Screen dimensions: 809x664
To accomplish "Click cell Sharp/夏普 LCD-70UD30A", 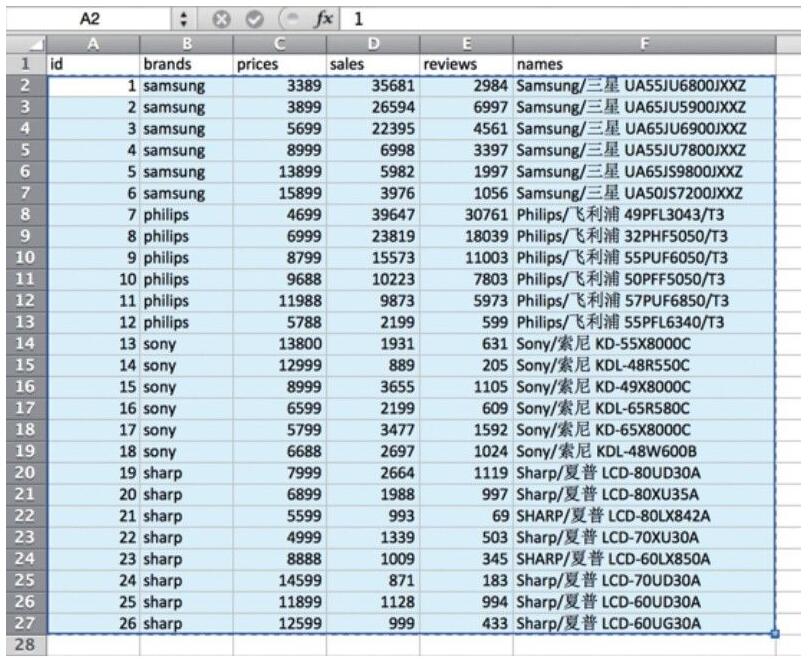I will point(644,580).
